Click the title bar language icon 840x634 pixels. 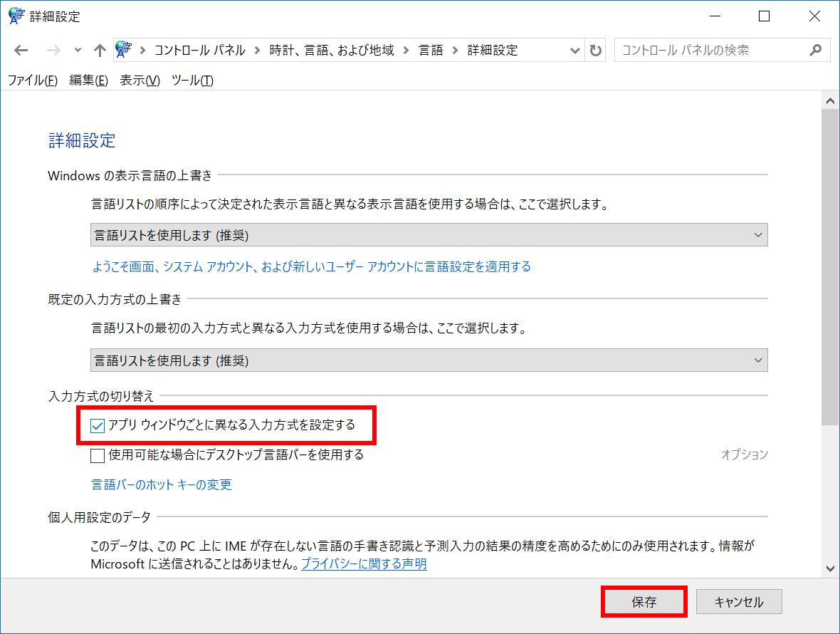point(16,16)
